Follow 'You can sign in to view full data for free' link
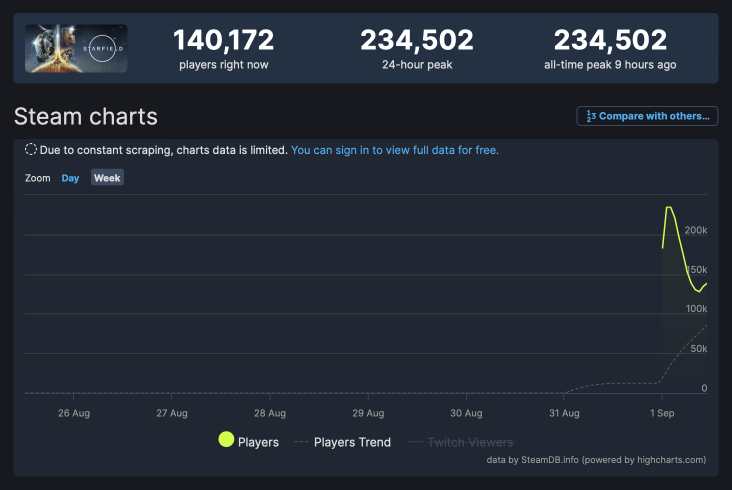The width and height of the screenshot is (732, 490). [394, 150]
